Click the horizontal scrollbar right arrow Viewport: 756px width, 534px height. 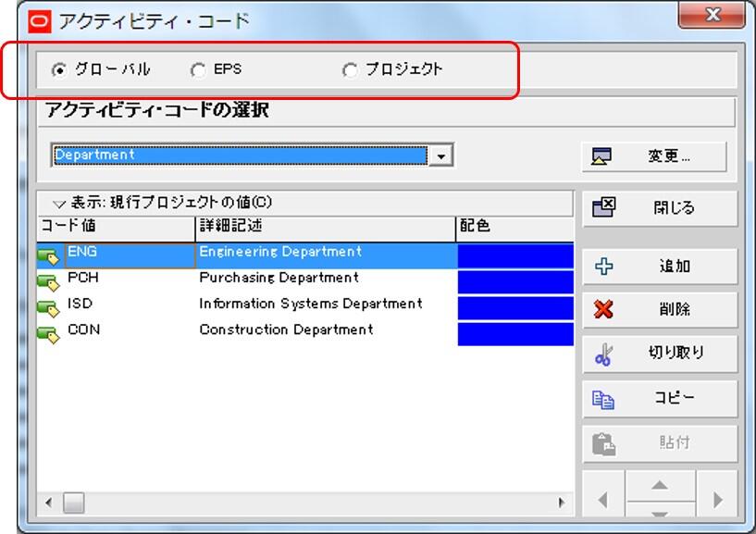[x=562, y=503]
